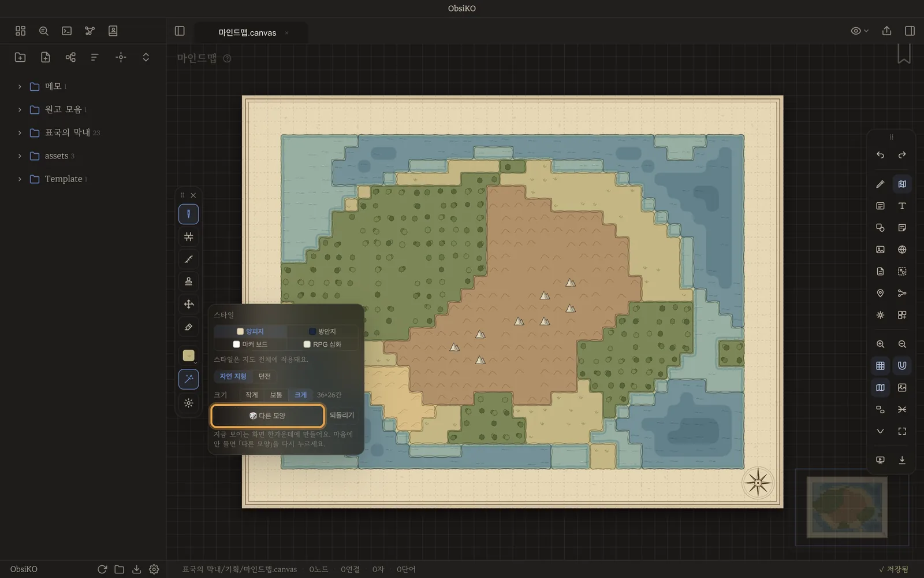924x578 pixels.
Task: Add a location pin marker
Action: (x=880, y=293)
